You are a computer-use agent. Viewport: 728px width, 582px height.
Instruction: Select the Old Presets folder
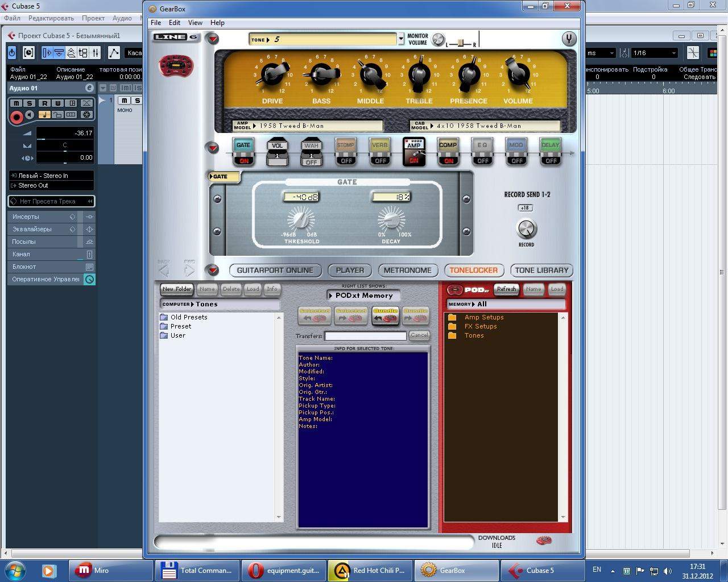click(188, 317)
